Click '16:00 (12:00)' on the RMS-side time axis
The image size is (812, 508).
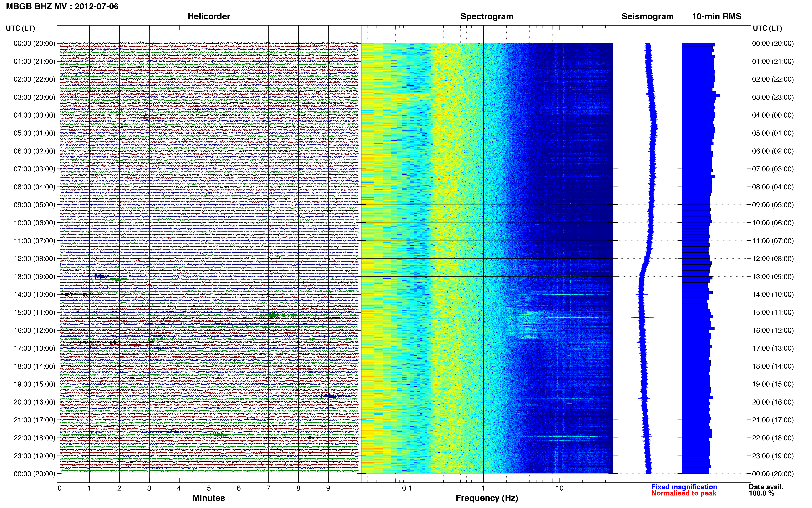(x=773, y=331)
